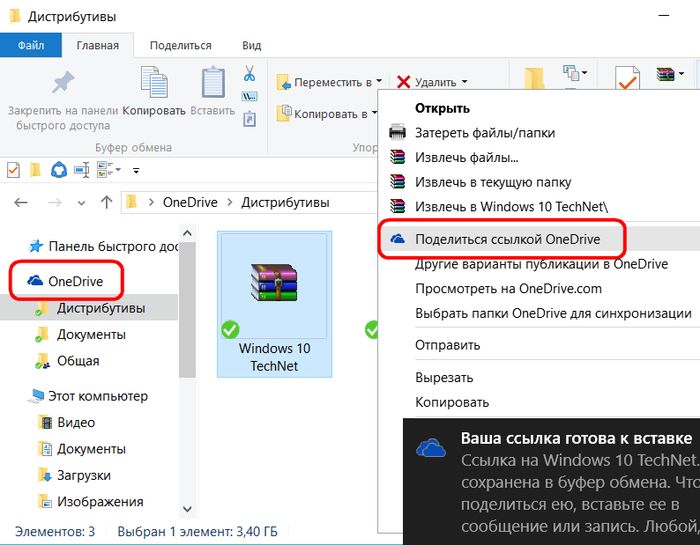
Task: Go up one folder level
Action: coord(106,202)
